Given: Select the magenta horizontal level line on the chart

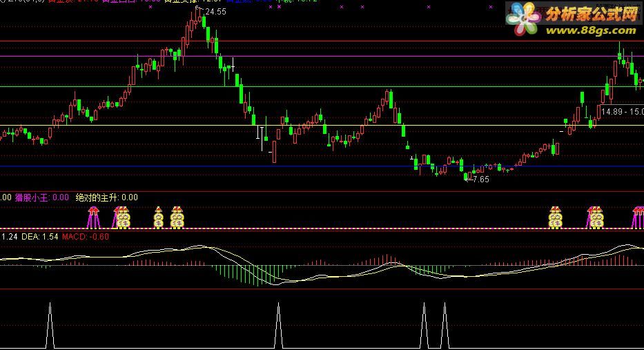Looking at the screenshot, I should point(322,57).
